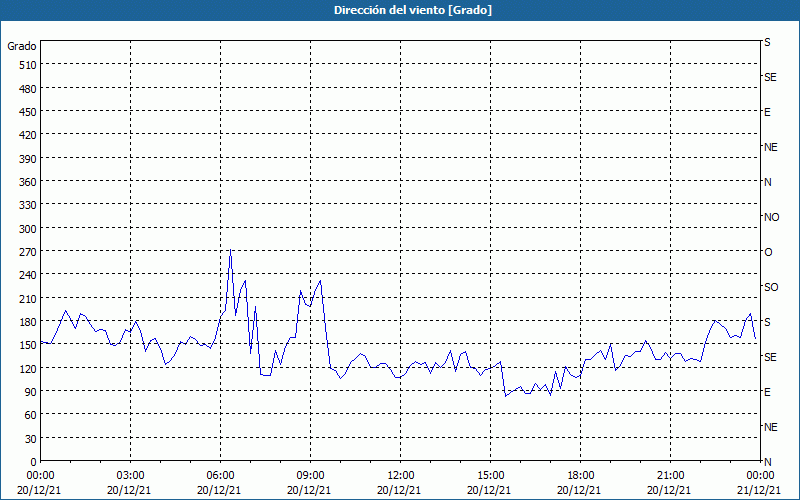The height and width of the screenshot is (500, 800).
Task: Pick the 360 tick label on left axis
Action: click(x=28, y=182)
